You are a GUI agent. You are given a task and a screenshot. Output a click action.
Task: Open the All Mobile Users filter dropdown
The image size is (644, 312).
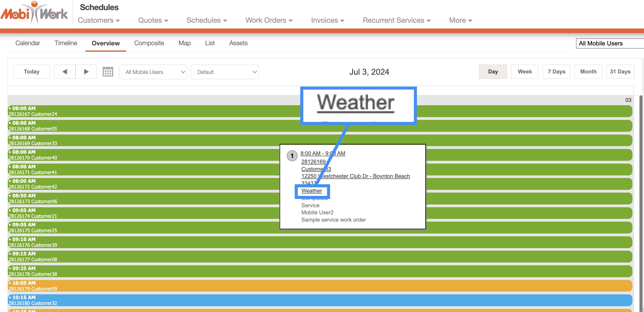click(153, 72)
